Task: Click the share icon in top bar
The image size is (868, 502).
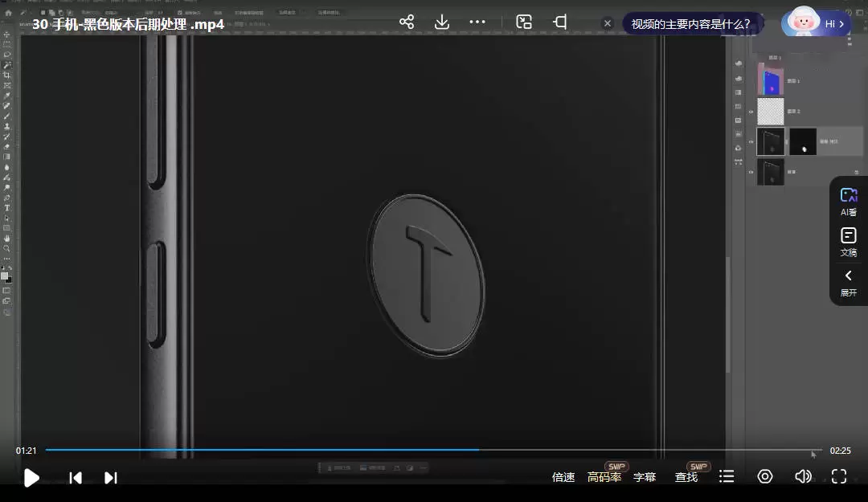Action: [x=407, y=22]
